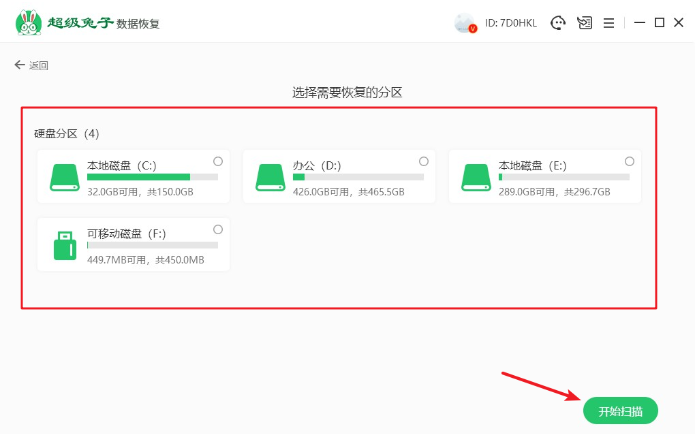Screen dimensions: 696x434
Task: Click the removable disk F: USB icon
Action: pos(65,245)
